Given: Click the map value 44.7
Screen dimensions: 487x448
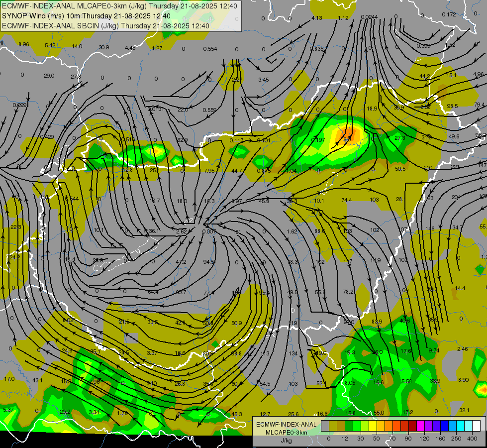Looking at the screenshot, I should pos(237,171).
